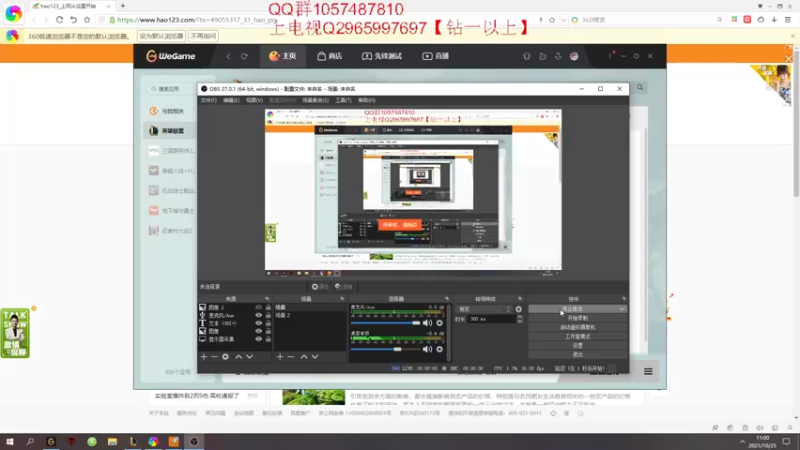This screenshot has height=450, width=800.
Task: Adjust the 麦克风/Aux volume slider
Action: (386, 323)
